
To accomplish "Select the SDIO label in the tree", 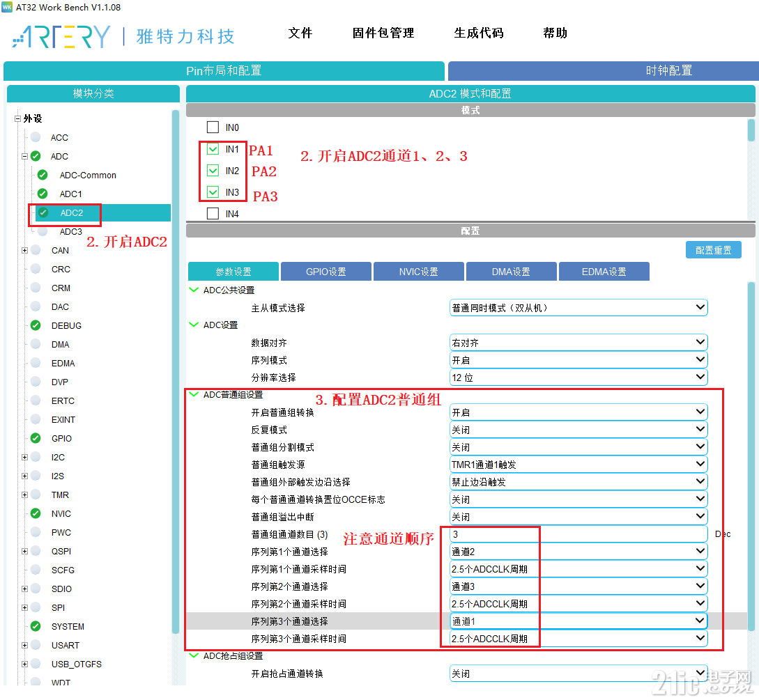I will (61, 589).
